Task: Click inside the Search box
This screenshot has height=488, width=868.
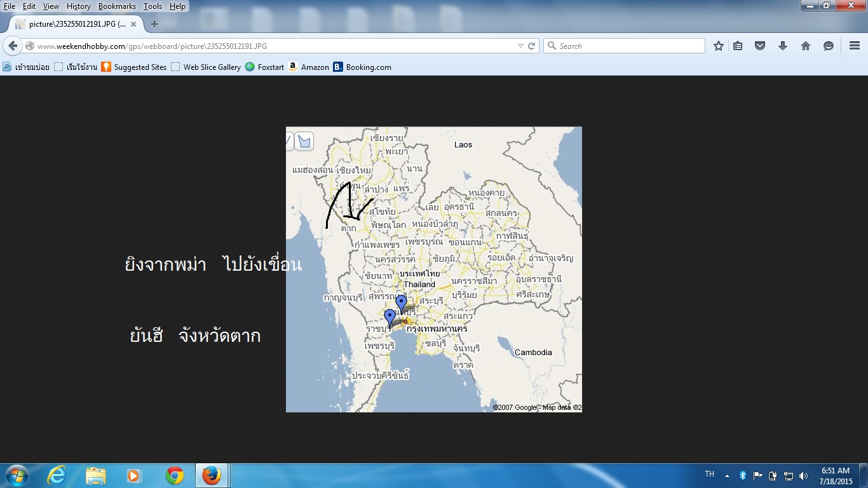Action: (x=629, y=46)
